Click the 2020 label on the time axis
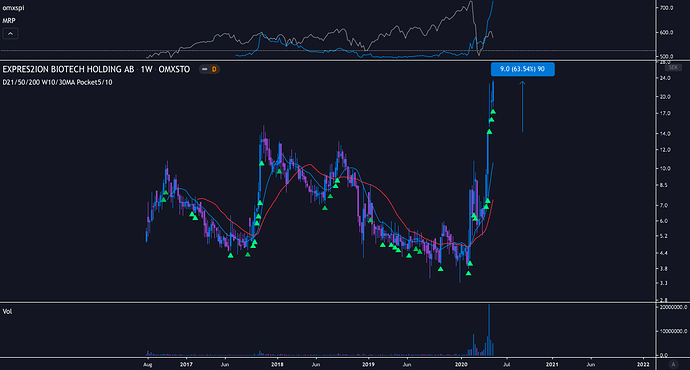Screen dimensions: 690x370 (461, 364)
